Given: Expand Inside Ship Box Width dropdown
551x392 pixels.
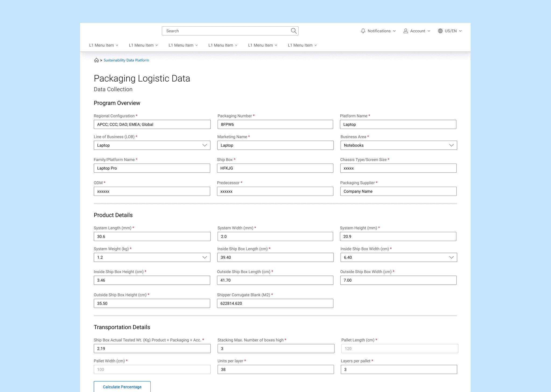Looking at the screenshot, I should [451, 257].
